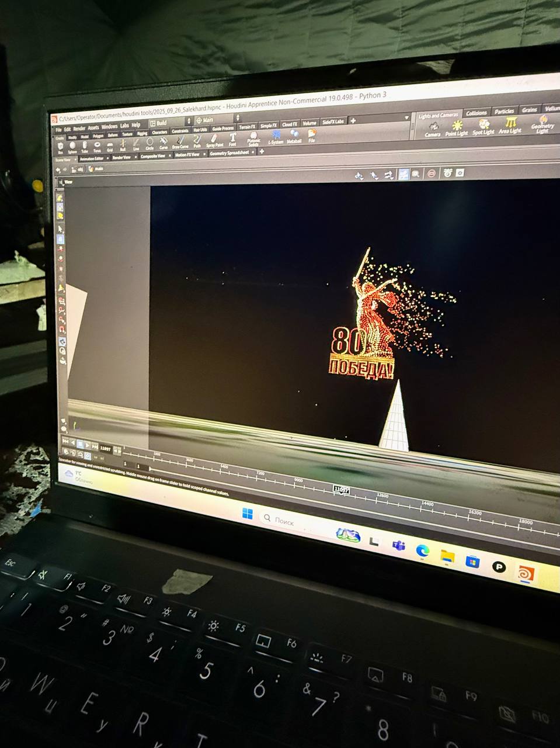Viewport: 560px width, 748px height.
Task: Open Microsoft Teams from the taskbar
Action: tap(399, 545)
